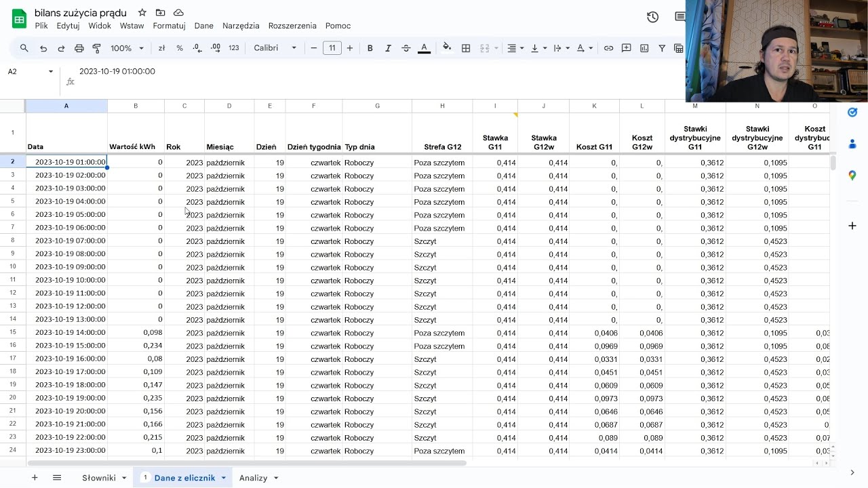Open more number formats 123
Image resolution: width=868 pixels, height=488 pixels.
pyautogui.click(x=234, y=48)
